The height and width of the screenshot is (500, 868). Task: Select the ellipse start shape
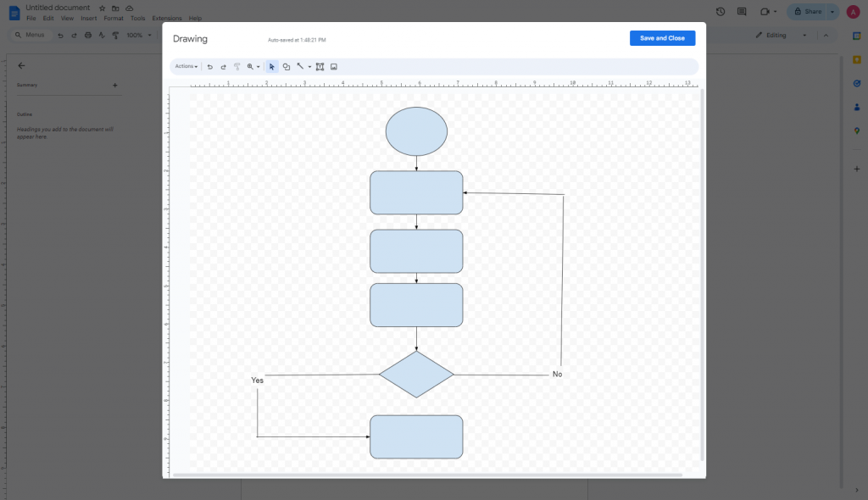click(x=416, y=131)
